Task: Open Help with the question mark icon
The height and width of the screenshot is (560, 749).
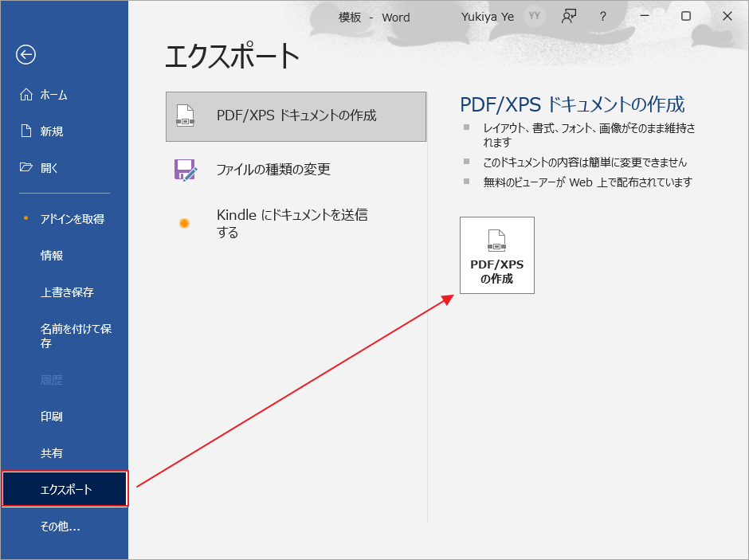Action: 603,17
